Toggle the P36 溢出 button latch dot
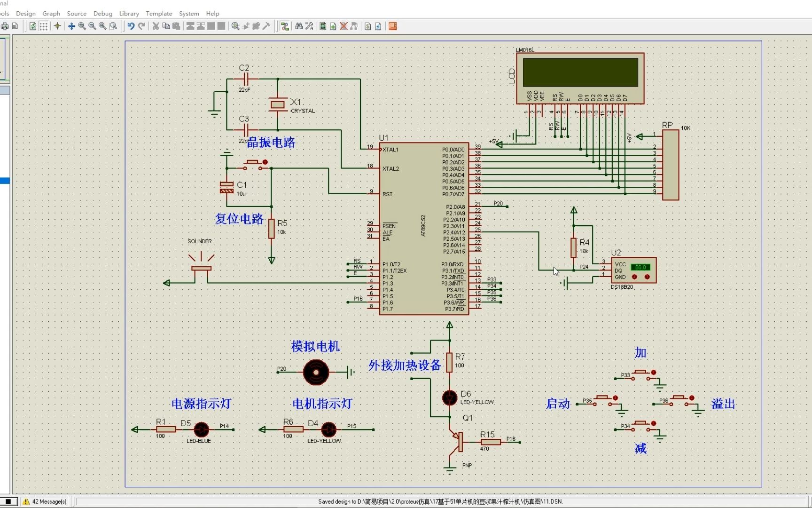The height and width of the screenshot is (508, 812). click(692, 398)
